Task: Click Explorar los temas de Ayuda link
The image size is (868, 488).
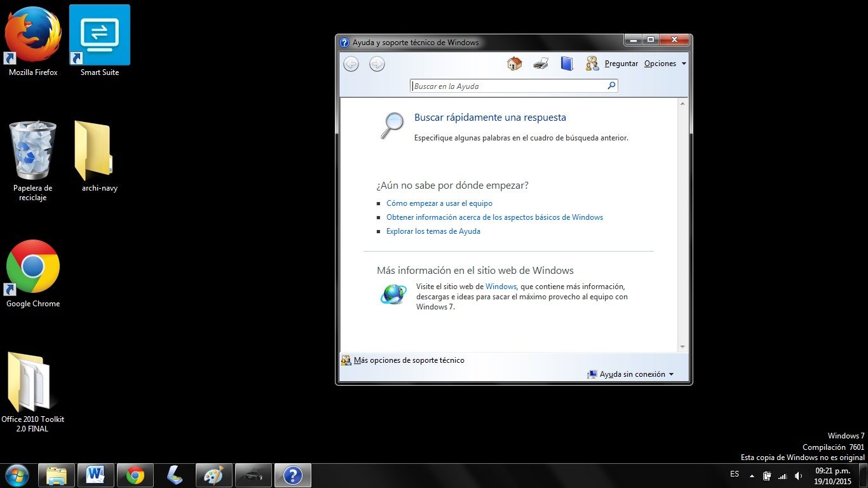Action: coord(433,231)
